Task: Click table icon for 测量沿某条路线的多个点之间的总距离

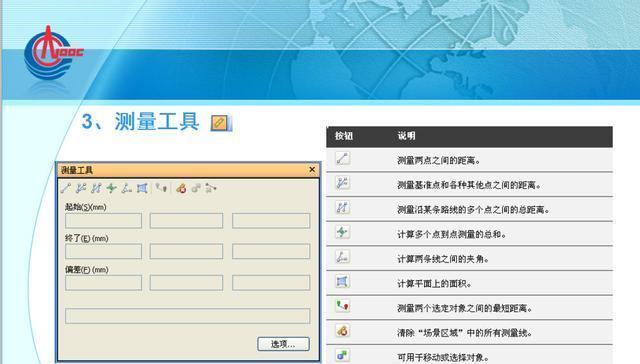Action: (x=342, y=207)
